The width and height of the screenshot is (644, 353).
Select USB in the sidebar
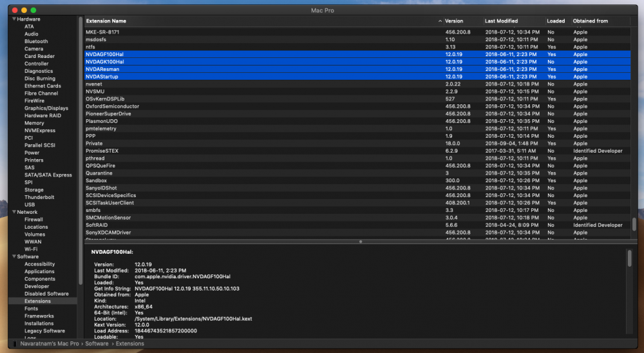coord(30,205)
